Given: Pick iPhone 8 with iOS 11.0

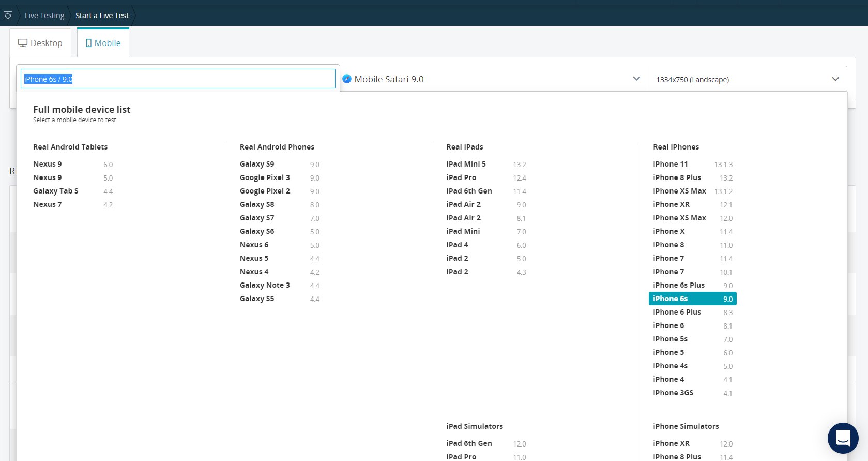Looking at the screenshot, I should pos(693,245).
